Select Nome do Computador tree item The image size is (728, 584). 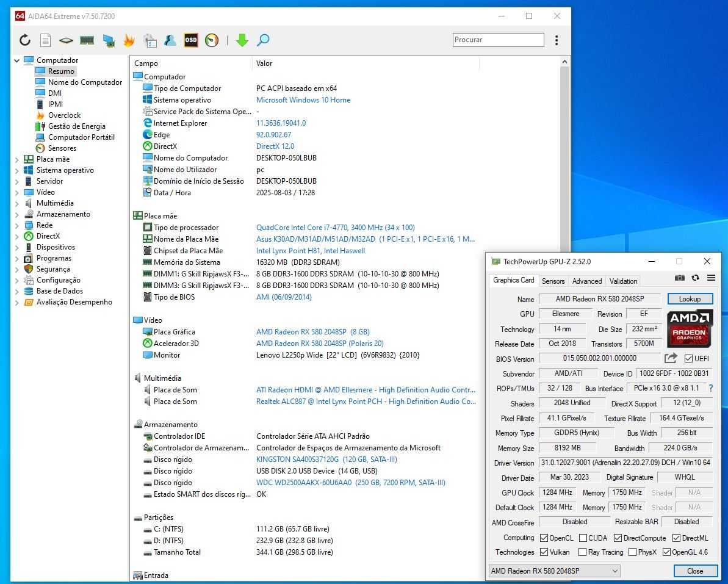(x=85, y=82)
